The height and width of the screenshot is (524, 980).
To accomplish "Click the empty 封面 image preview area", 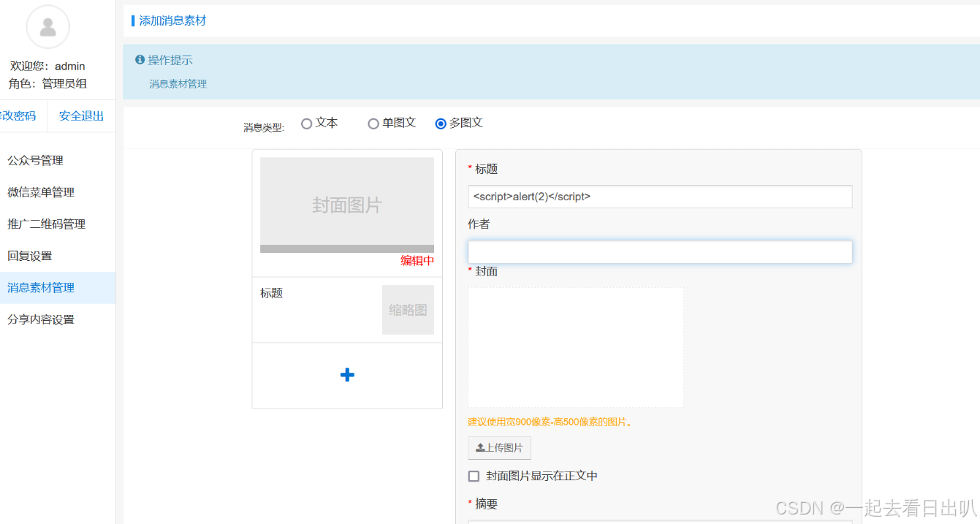I will (x=576, y=347).
